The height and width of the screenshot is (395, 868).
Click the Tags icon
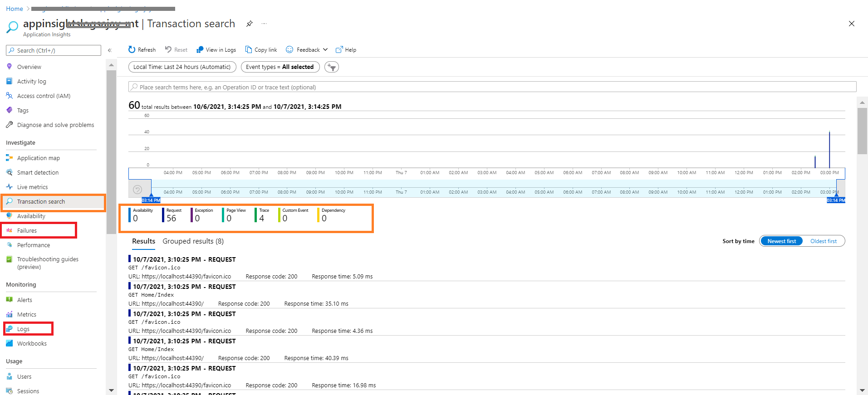point(10,110)
